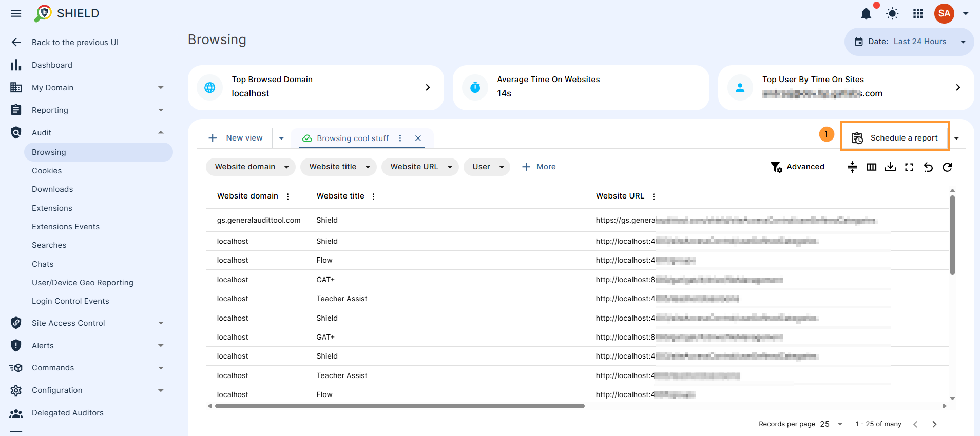Screen dimensions: 980x436
Task: Open User/Device Geo Reporting
Action: (x=83, y=283)
